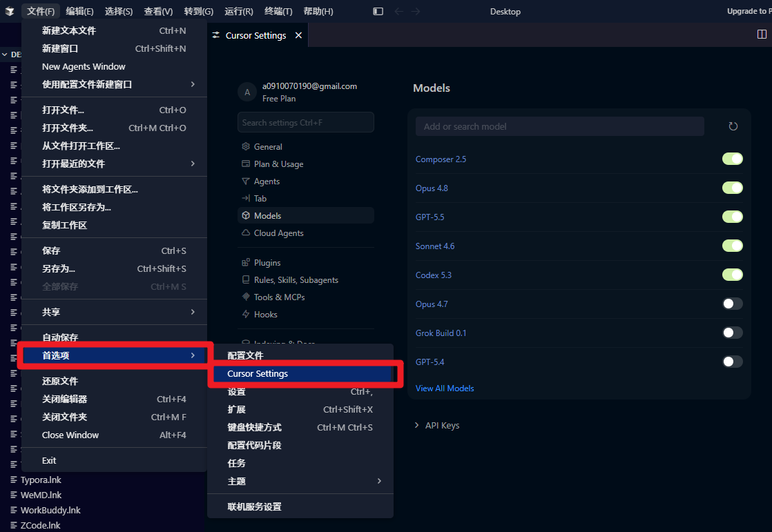
Task: Click the navigate back arrow
Action: 399,11
